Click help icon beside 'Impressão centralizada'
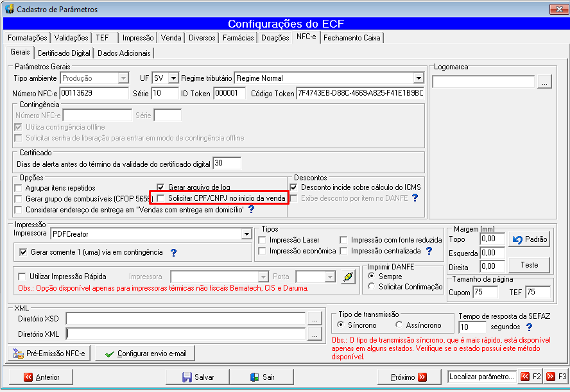The height and width of the screenshot is (392, 570). point(429,251)
